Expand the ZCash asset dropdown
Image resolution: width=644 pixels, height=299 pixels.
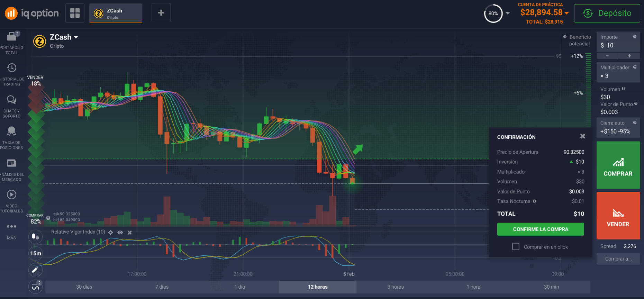pos(76,37)
